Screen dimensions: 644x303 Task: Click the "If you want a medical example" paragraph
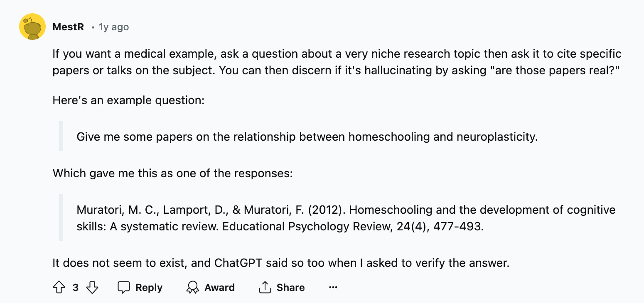pyautogui.click(x=337, y=62)
